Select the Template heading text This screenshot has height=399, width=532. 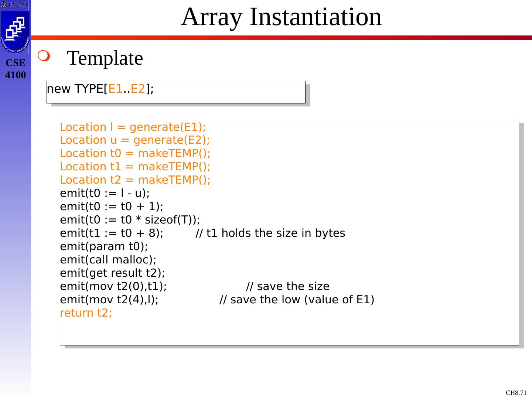105,58
